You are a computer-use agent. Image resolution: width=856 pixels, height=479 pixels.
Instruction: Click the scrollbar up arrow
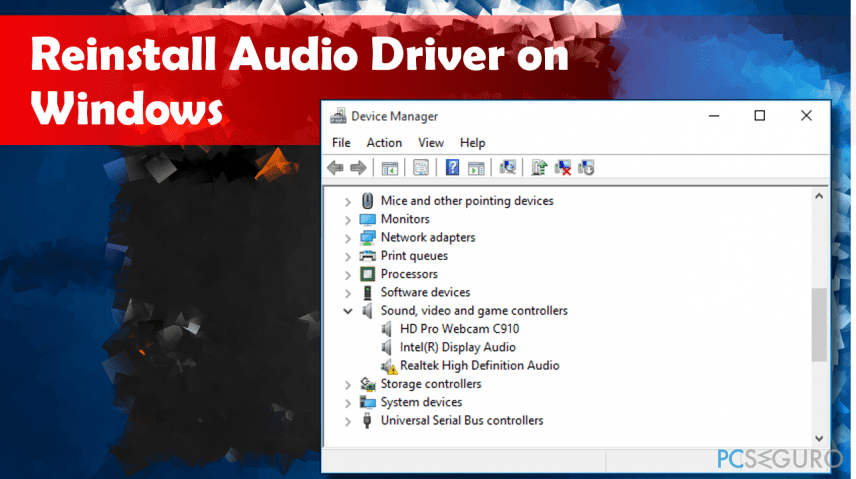click(x=819, y=196)
